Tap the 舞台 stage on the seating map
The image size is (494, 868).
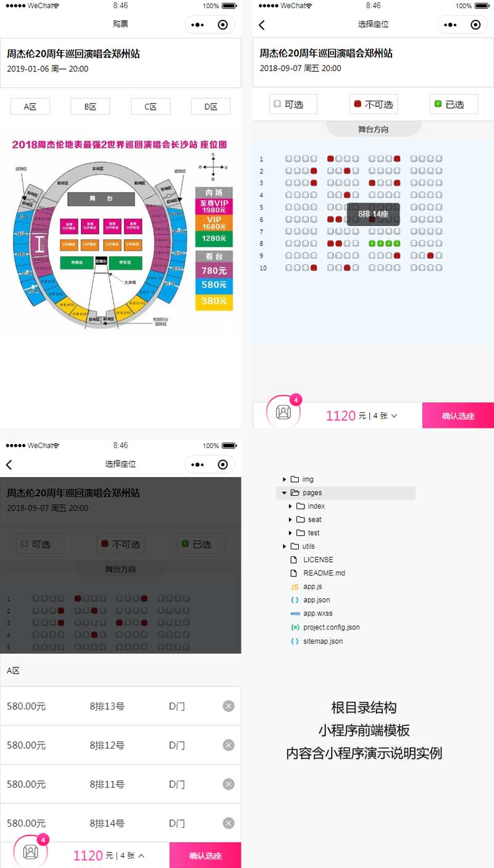(101, 199)
